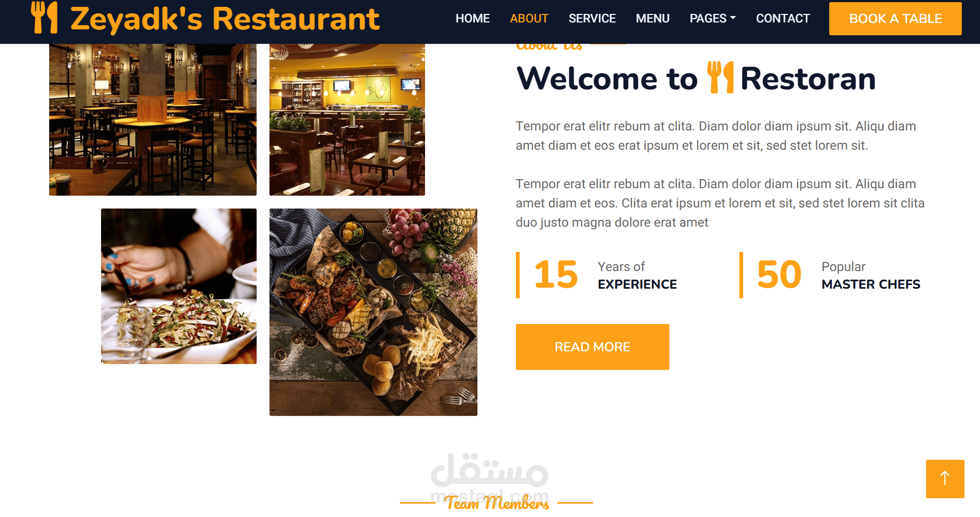Image resolution: width=980 pixels, height=517 pixels.
Task: Click the READ MORE button
Action: tap(592, 347)
